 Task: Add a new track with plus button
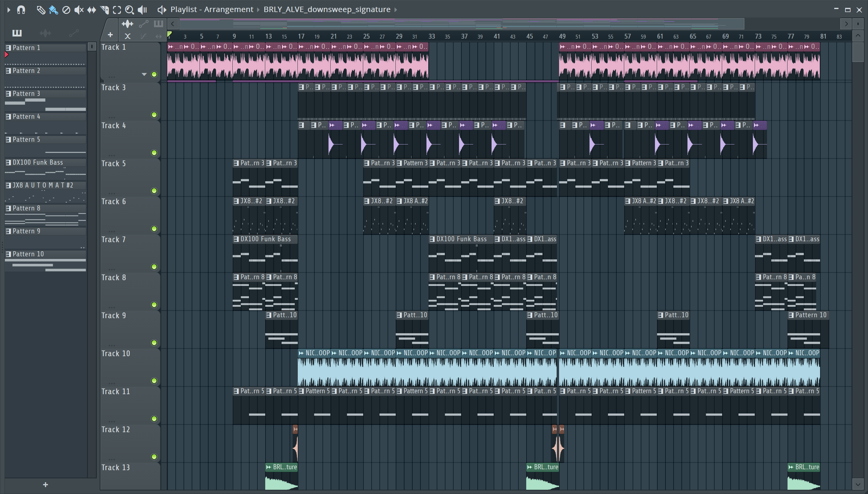tap(110, 35)
